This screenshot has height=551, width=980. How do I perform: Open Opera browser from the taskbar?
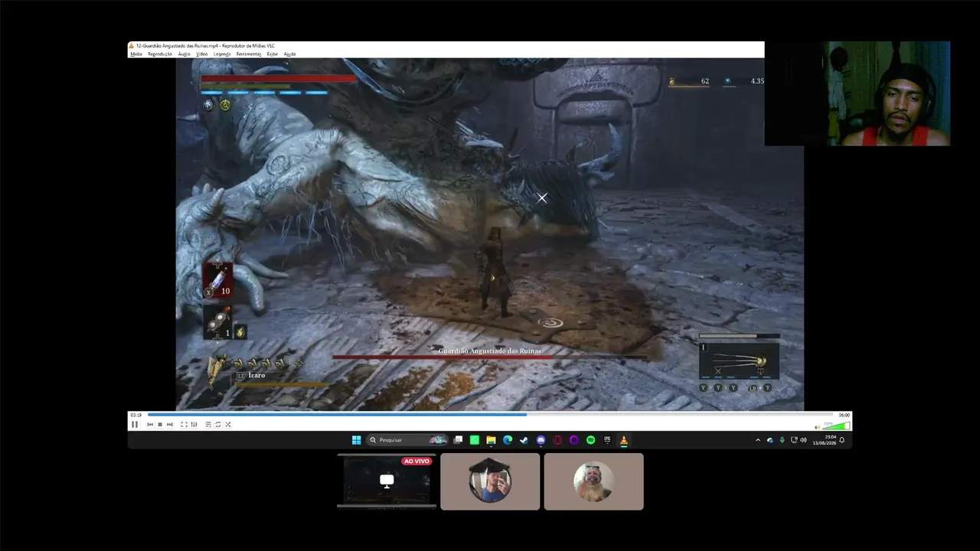coord(557,440)
